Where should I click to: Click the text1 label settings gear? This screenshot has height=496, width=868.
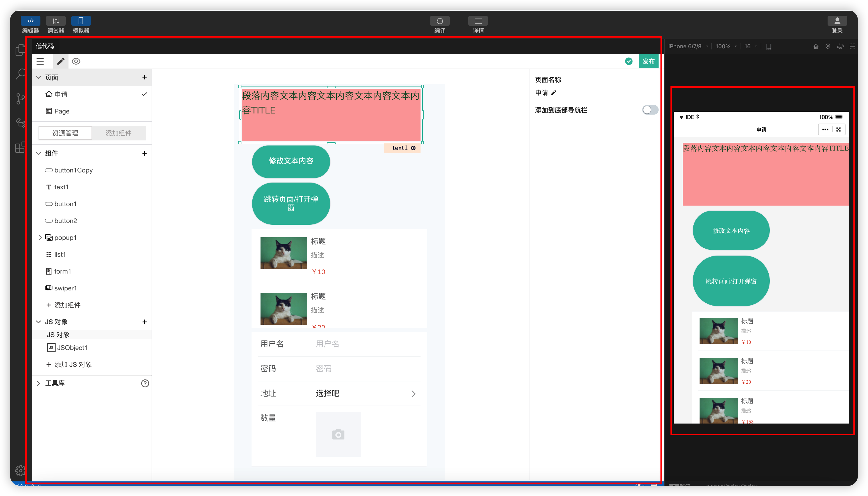(x=413, y=148)
